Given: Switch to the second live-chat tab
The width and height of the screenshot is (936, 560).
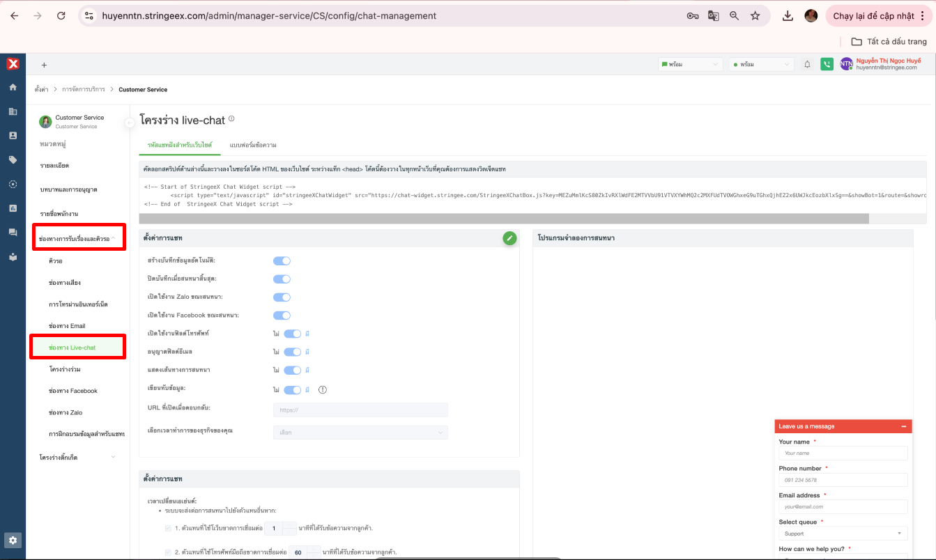Looking at the screenshot, I should (x=253, y=145).
